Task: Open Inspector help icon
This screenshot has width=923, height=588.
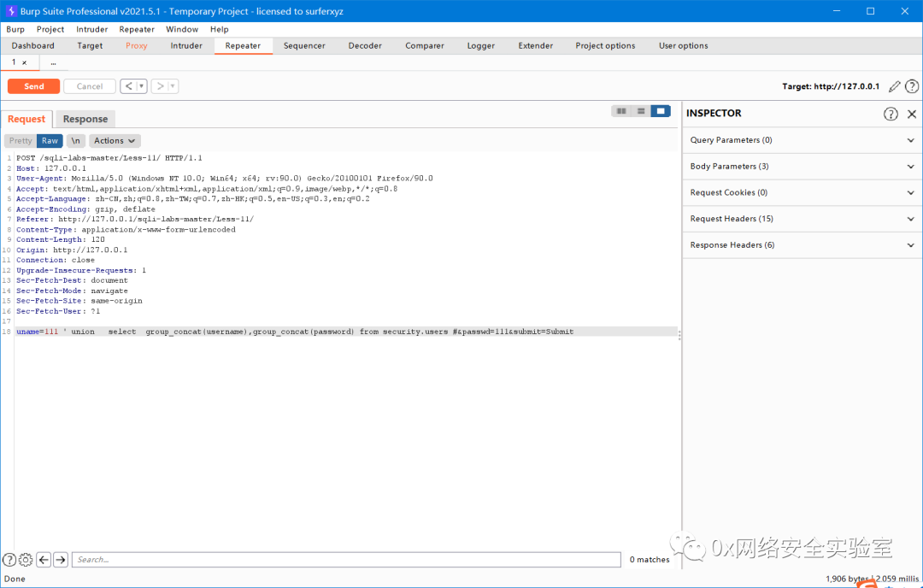Action: click(891, 114)
